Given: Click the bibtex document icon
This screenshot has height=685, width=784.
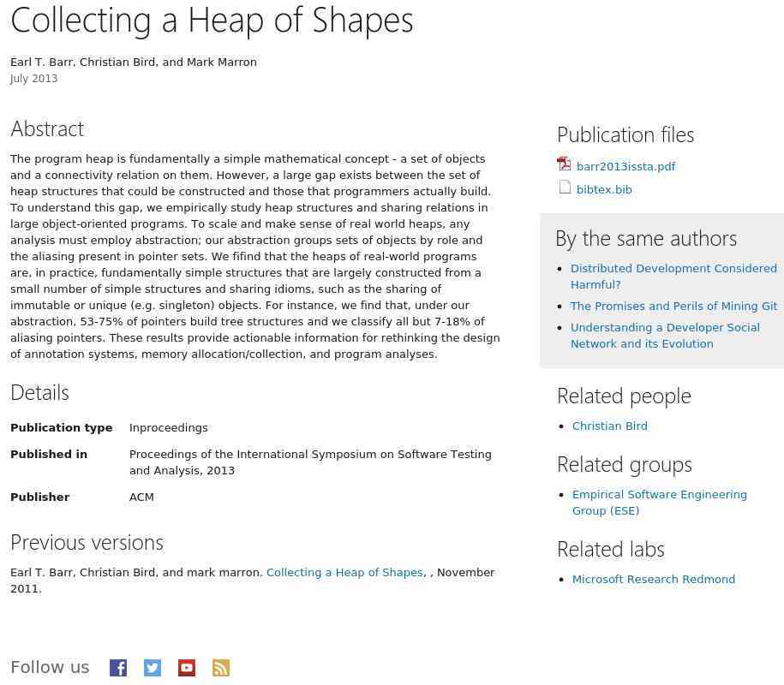Looking at the screenshot, I should (565, 188).
